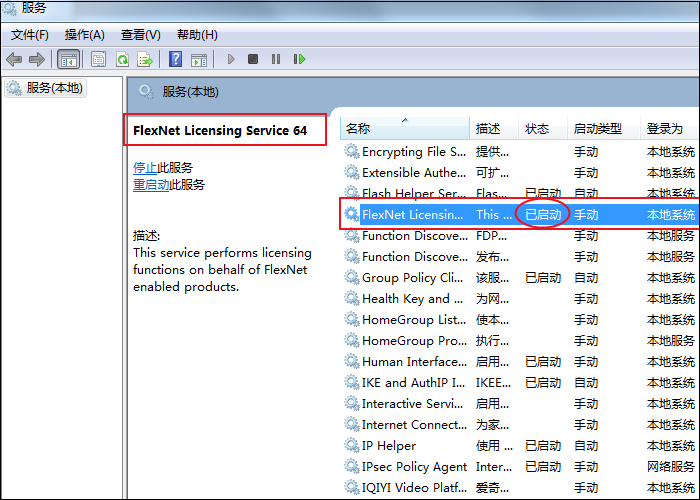The image size is (700, 500).
Task: Sort services by the 启动类型 column header
Action: pos(597,129)
